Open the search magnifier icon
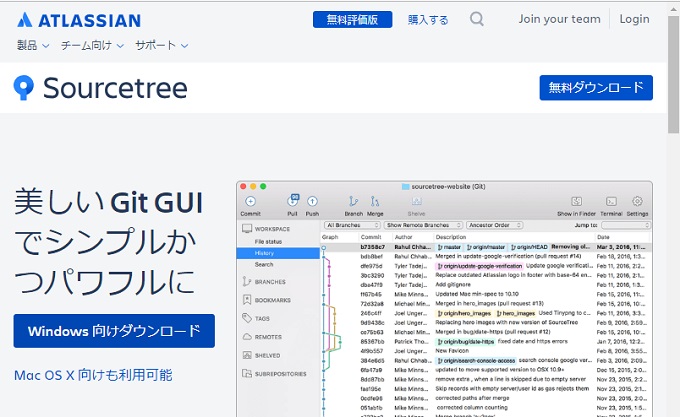 (x=477, y=19)
